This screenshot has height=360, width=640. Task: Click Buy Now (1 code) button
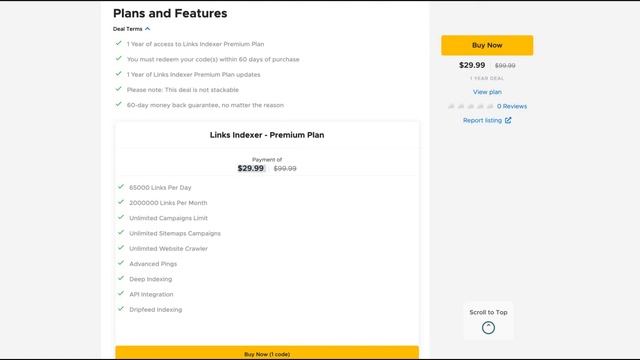pos(267,353)
